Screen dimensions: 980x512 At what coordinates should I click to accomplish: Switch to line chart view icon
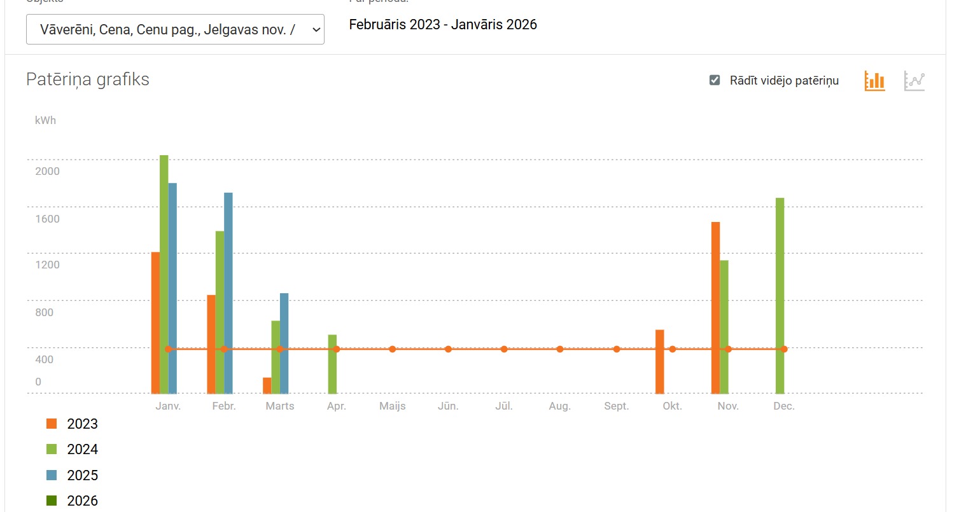coord(914,81)
